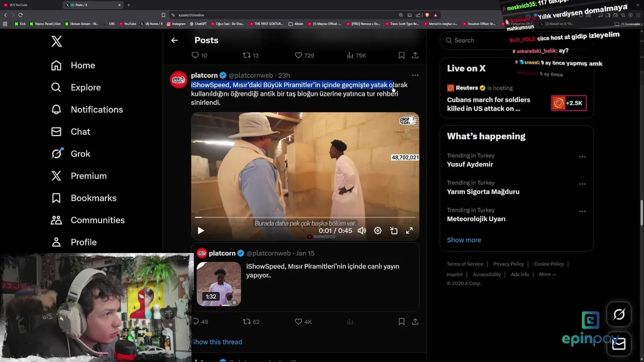Image resolution: width=644 pixels, height=362 pixels.
Task: Open Cookie Policy link
Action: [x=549, y=264]
